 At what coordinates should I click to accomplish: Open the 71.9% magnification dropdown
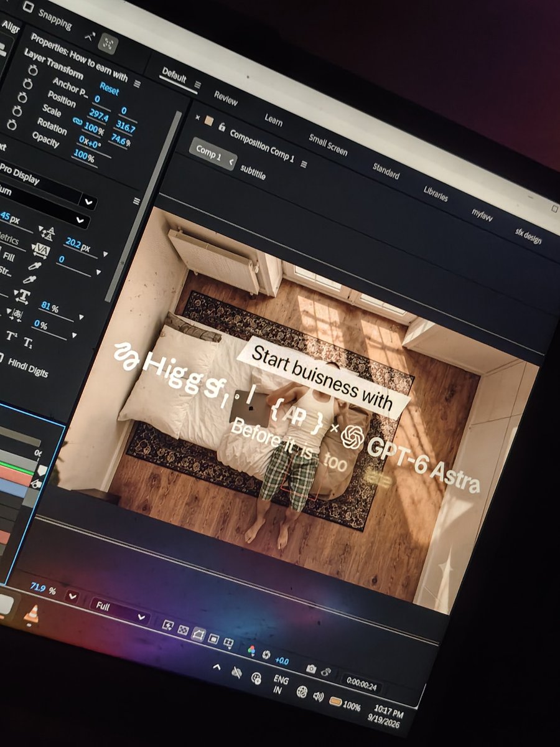tap(72, 597)
